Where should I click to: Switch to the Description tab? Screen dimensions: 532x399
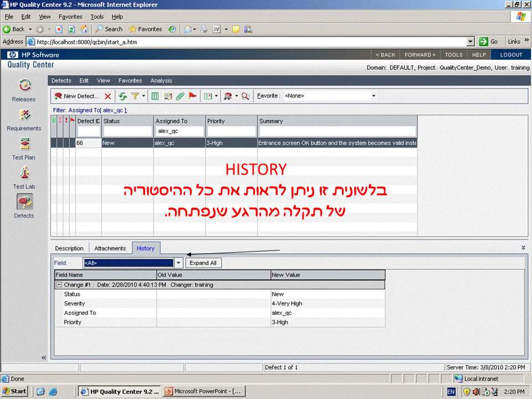point(69,248)
